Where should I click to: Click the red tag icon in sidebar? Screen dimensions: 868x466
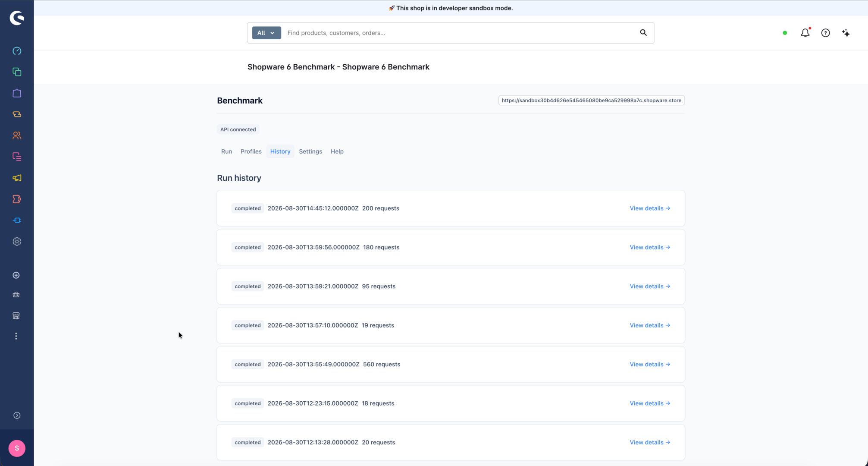tap(17, 199)
